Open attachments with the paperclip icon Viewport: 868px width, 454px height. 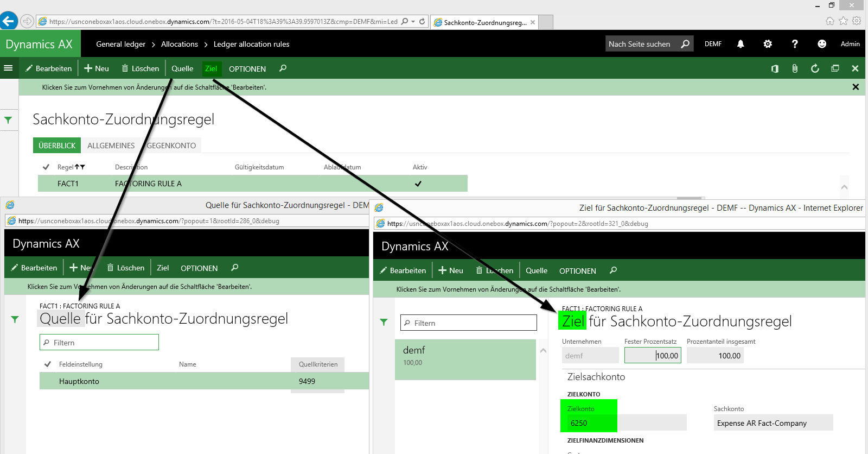[x=795, y=68]
